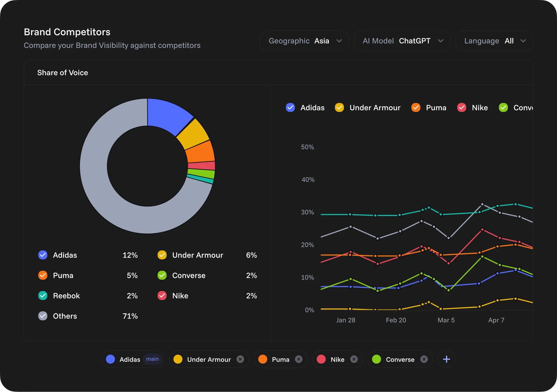Screen dimensions: 557x392
Task: Remove Under Armour from the competitor chips
Action: pyautogui.click(x=240, y=359)
